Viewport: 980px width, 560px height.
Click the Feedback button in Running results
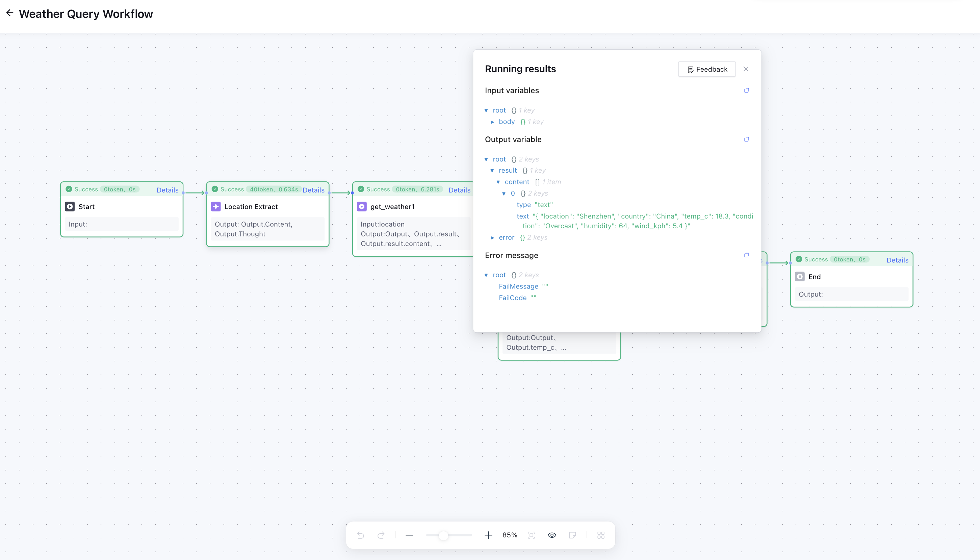pos(707,69)
